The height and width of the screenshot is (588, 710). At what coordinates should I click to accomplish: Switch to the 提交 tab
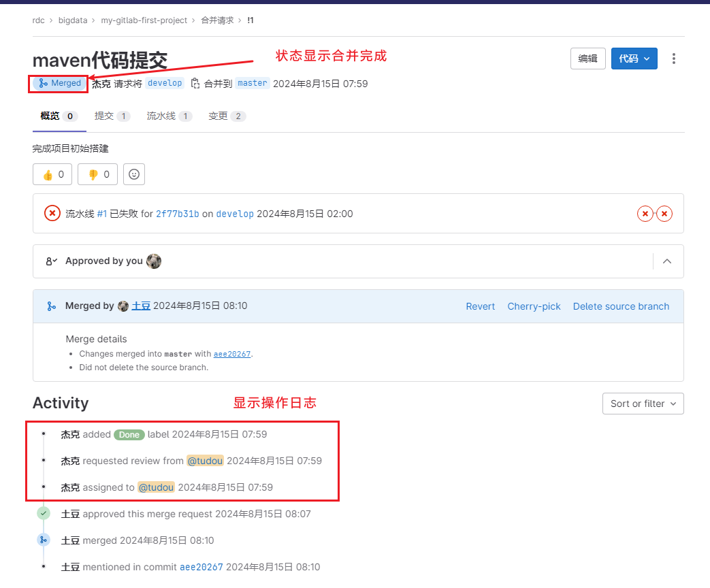point(112,116)
